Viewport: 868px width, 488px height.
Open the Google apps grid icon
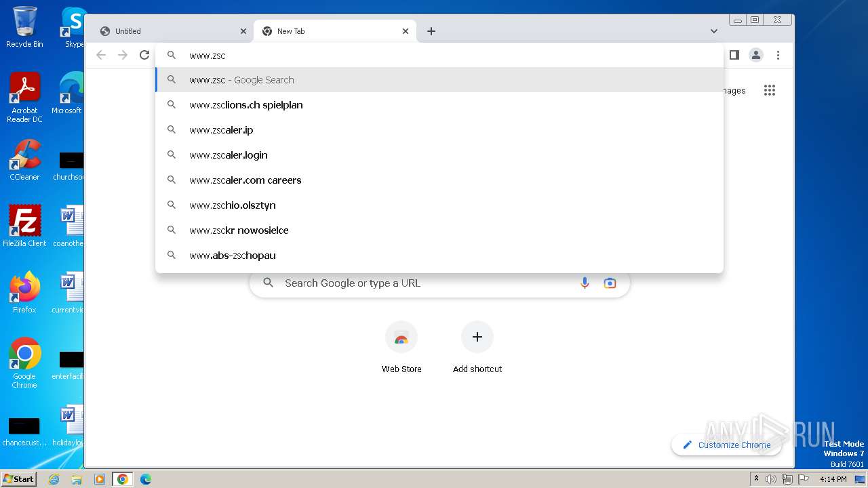click(x=769, y=90)
